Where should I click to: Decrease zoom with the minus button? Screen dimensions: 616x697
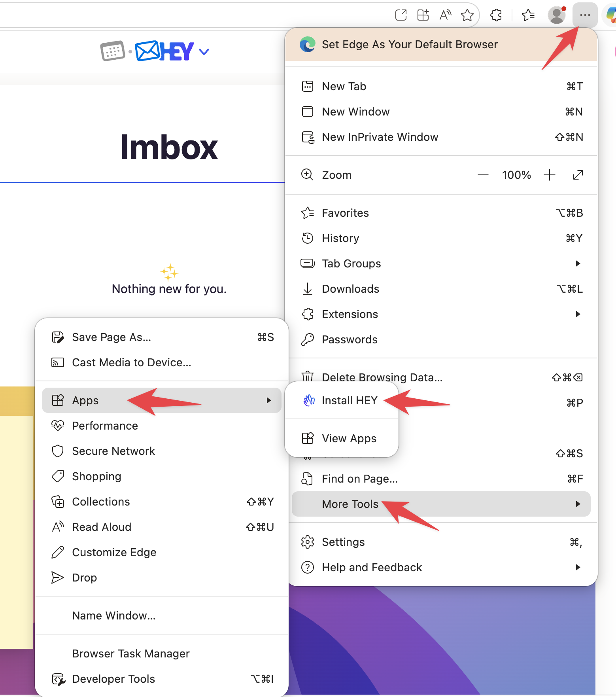tap(483, 175)
